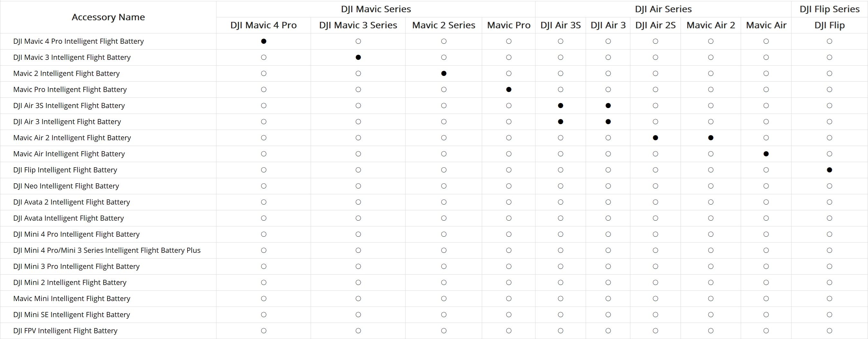Select empty circle for Neo battery under Mavic 4 Pro
The height and width of the screenshot is (339, 868).
point(263,186)
